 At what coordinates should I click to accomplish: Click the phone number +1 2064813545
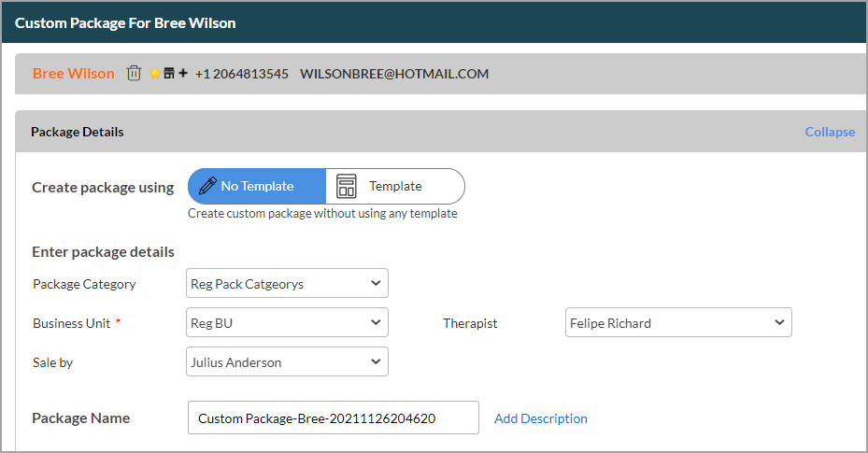click(241, 74)
